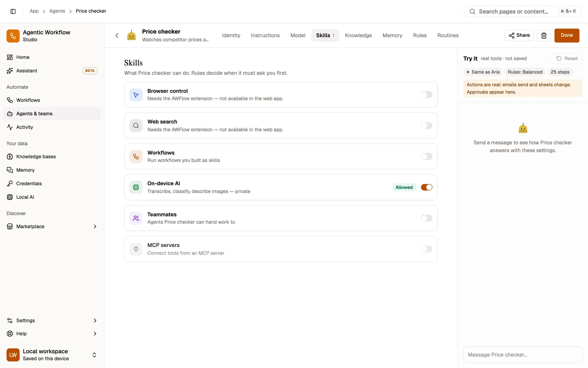Open Activity in the sidebar

(52, 127)
